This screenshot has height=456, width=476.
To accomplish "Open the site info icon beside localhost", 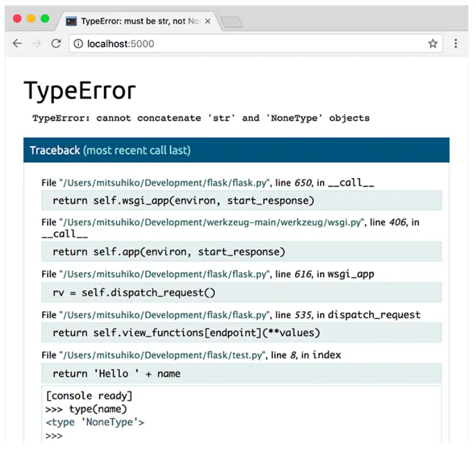I will (x=78, y=44).
